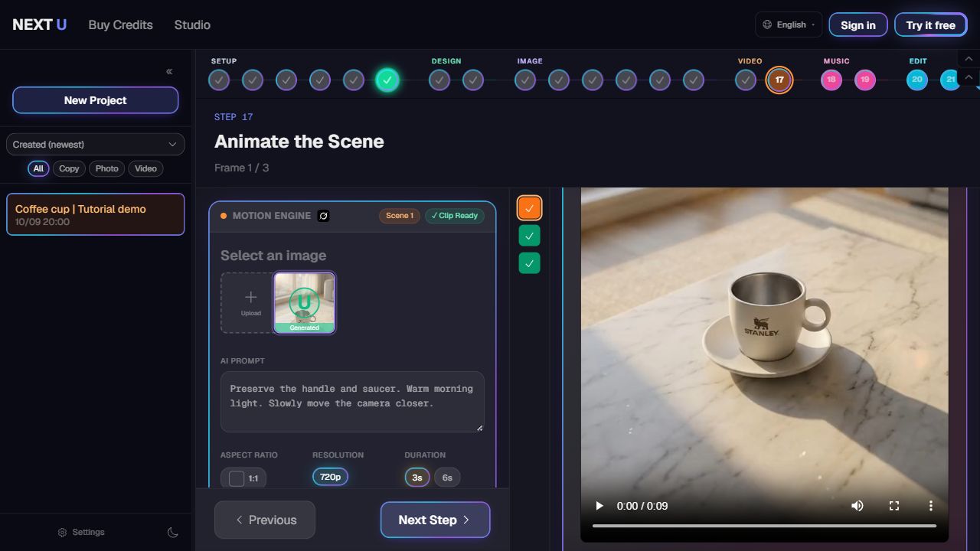Choose the 6s duration
Screen dimensions: 980x551
click(447, 478)
